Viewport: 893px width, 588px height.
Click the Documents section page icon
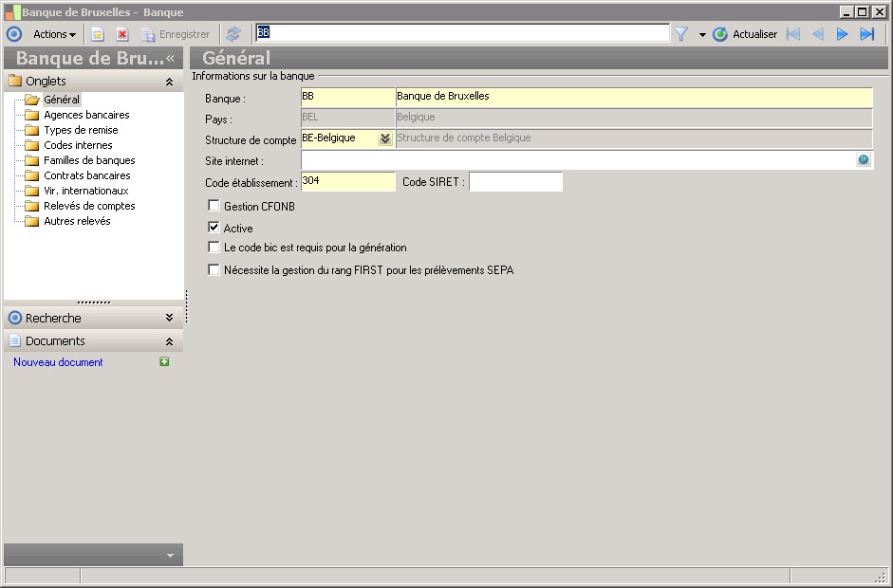[15, 341]
